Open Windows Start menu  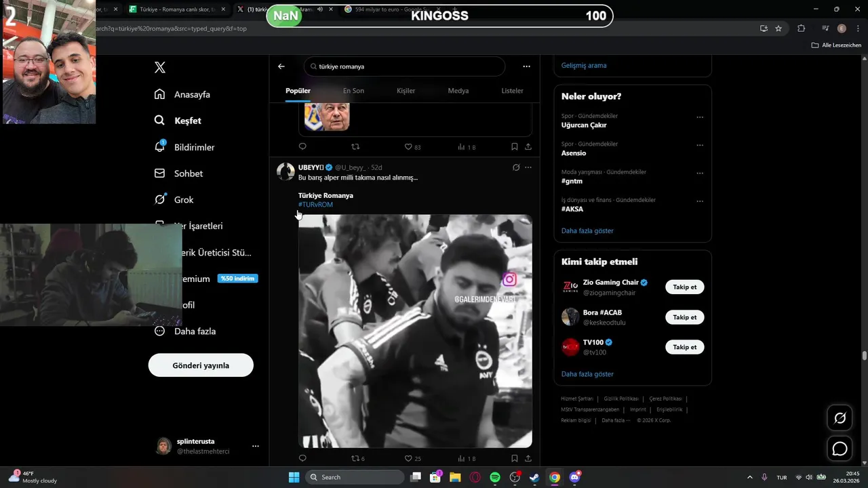coord(294,477)
